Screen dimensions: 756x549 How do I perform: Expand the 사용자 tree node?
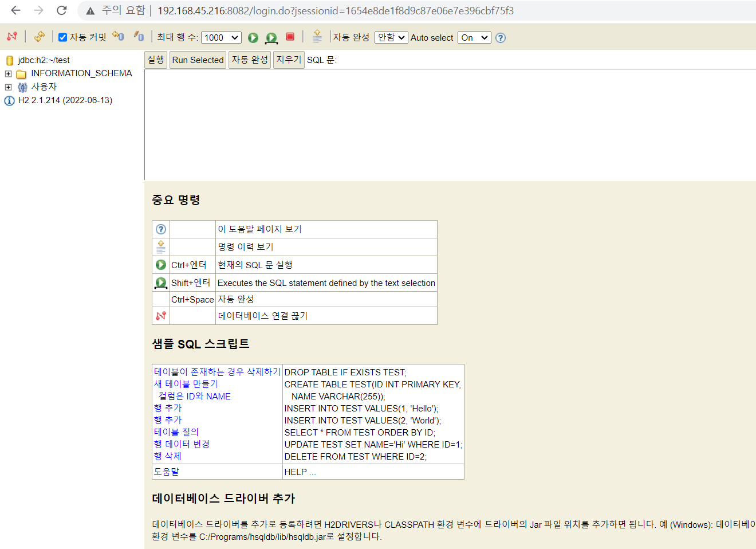coord(8,87)
